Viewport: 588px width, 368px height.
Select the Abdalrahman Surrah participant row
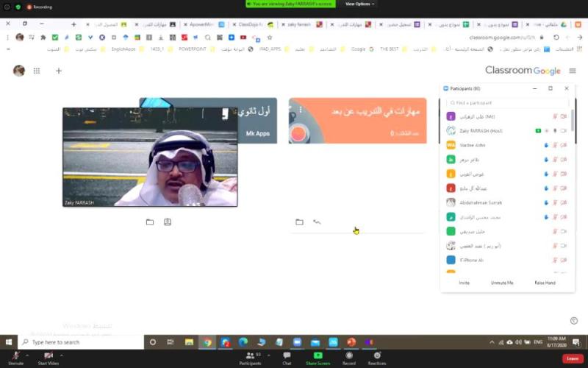(x=507, y=202)
